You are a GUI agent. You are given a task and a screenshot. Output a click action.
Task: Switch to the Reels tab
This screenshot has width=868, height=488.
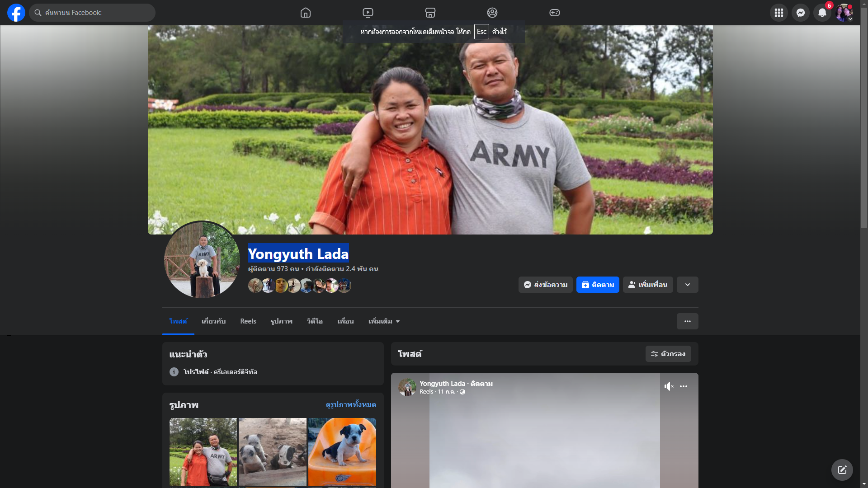tap(248, 321)
